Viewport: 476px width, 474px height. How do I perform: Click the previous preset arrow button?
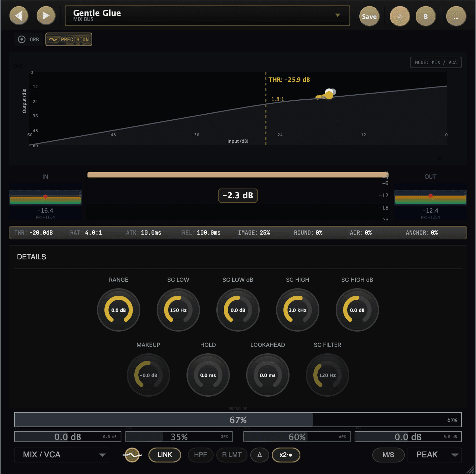click(19, 16)
